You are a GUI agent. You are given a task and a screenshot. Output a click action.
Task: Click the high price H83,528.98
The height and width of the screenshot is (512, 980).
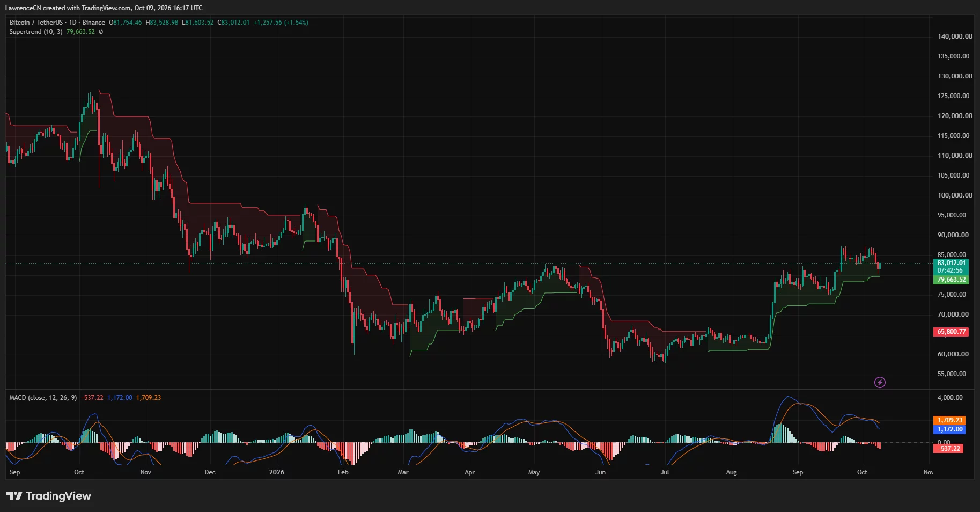pos(162,23)
